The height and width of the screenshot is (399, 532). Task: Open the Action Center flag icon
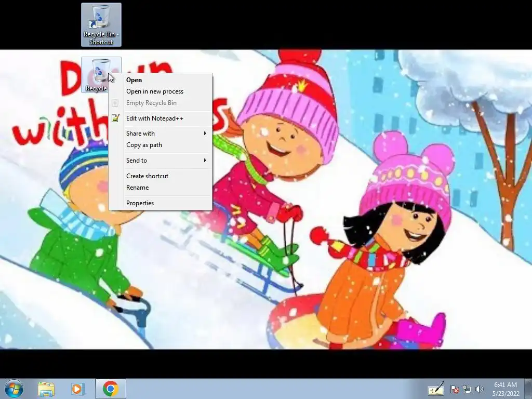click(x=455, y=389)
